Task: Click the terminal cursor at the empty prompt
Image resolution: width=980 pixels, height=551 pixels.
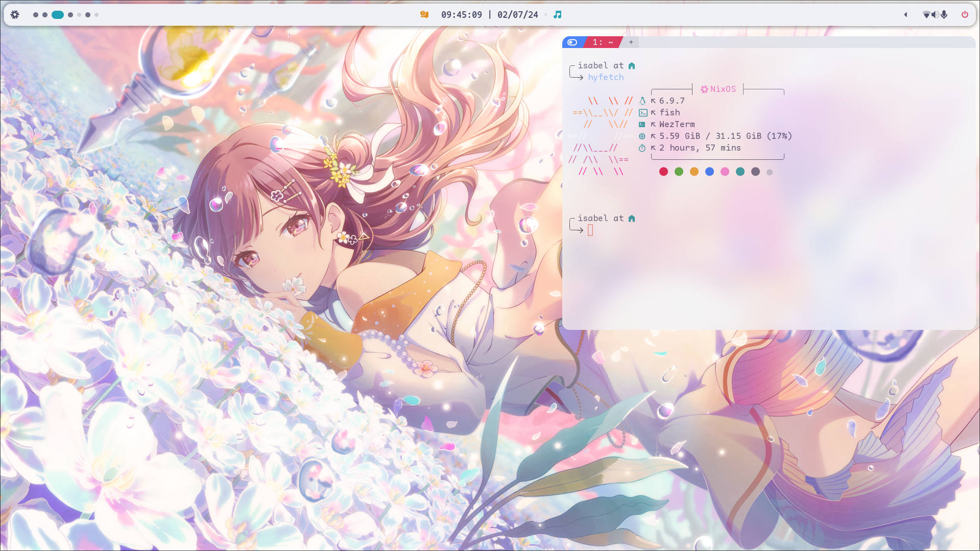Action: click(590, 230)
